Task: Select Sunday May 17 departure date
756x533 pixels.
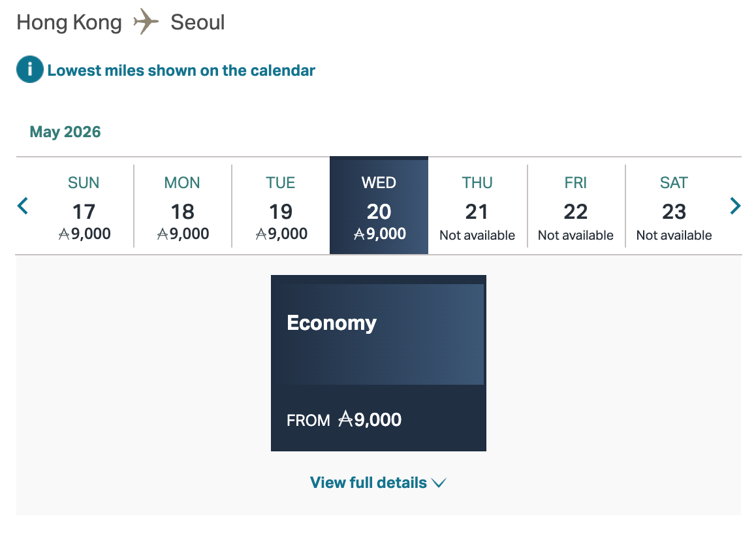Action: 84,205
